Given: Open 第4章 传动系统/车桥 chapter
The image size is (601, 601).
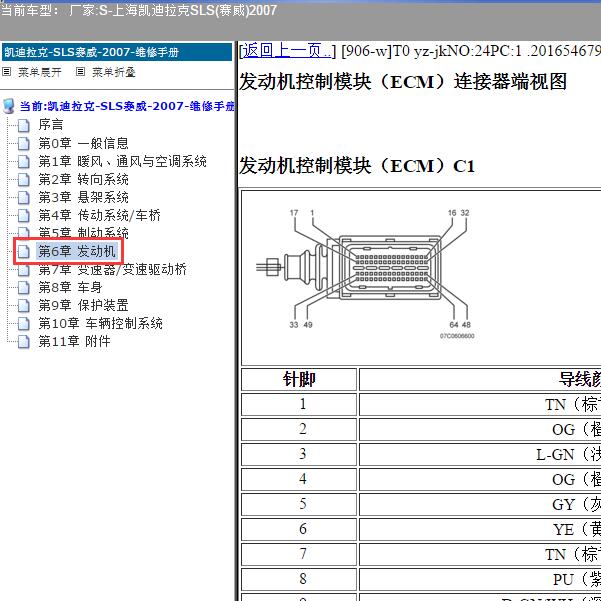Looking at the screenshot, I should (x=99, y=215).
